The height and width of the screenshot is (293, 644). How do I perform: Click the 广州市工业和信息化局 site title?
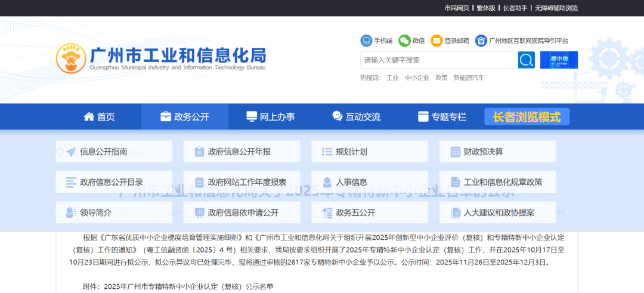[178, 55]
